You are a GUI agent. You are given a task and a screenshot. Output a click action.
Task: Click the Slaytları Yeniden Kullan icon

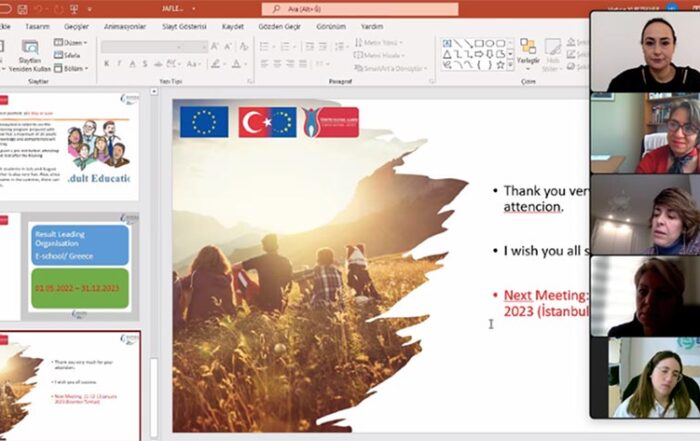tap(30, 56)
